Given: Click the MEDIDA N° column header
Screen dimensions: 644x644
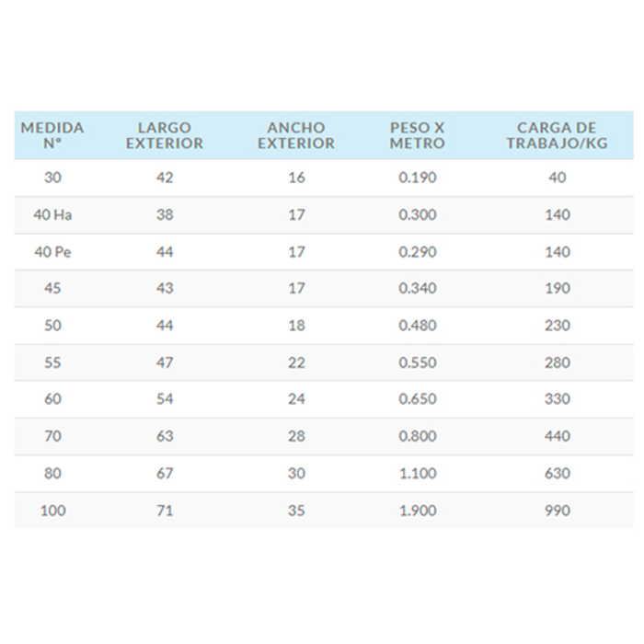Looking at the screenshot, I should point(52,135).
